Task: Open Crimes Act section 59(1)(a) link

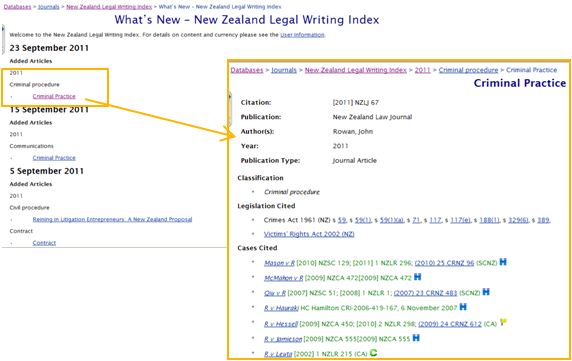Action: click(392, 220)
